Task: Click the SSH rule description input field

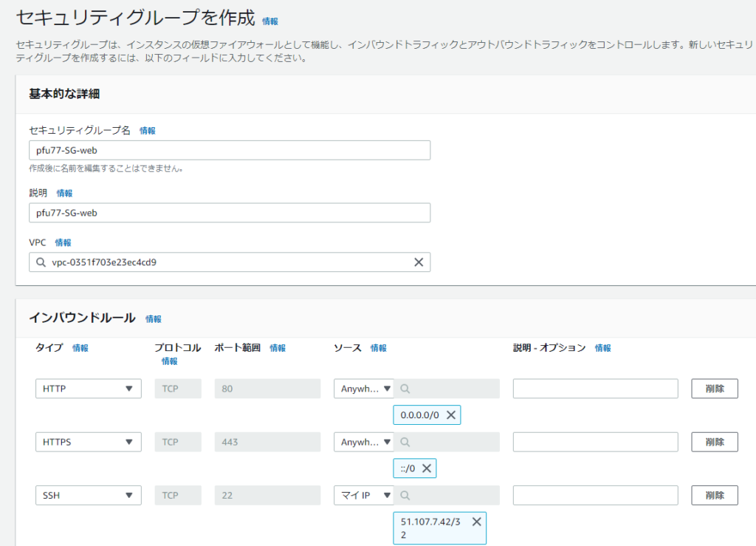Action: 595,495
